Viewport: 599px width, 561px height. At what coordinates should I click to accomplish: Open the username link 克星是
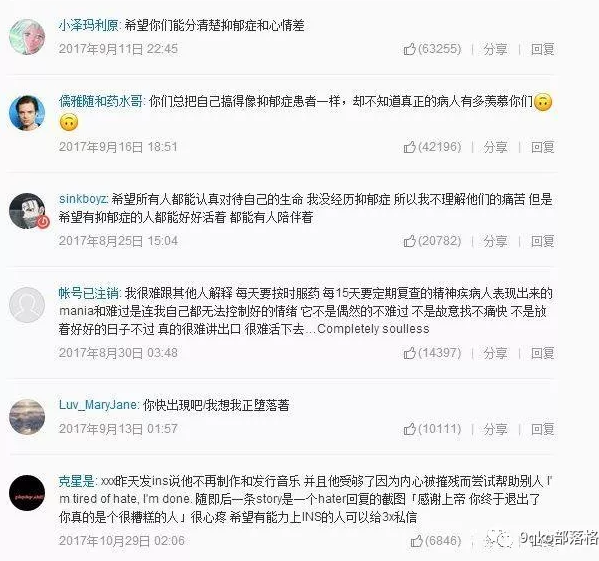pyautogui.click(x=76, y=481)
